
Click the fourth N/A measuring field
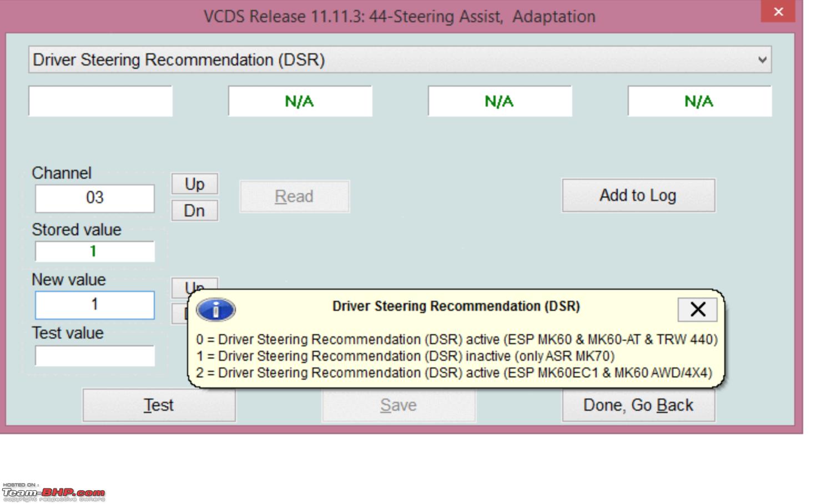point(699,101)
